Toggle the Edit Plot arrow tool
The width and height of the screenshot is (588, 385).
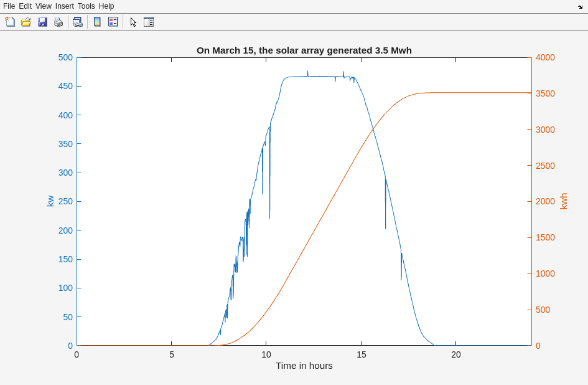pyautogui.click(x=133, y=22)
